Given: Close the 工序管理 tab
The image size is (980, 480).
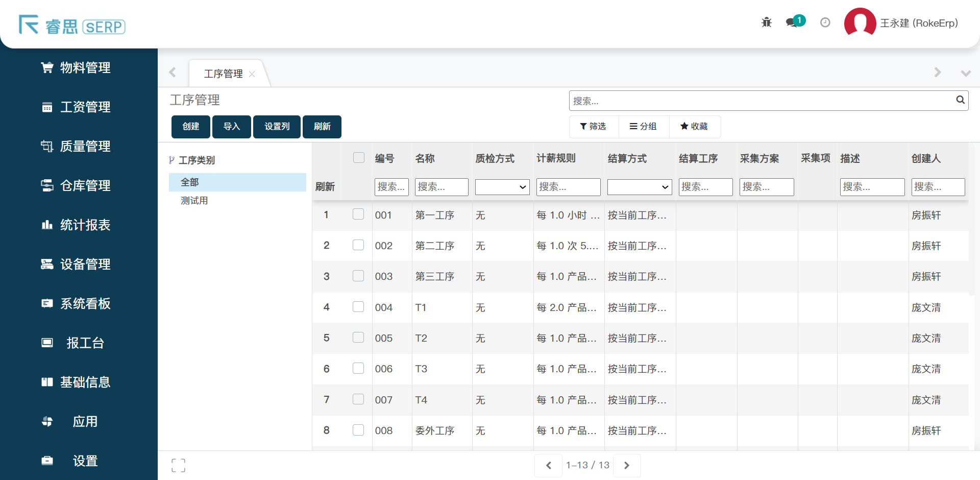Looking at the screenshot, I should [252, 74].
